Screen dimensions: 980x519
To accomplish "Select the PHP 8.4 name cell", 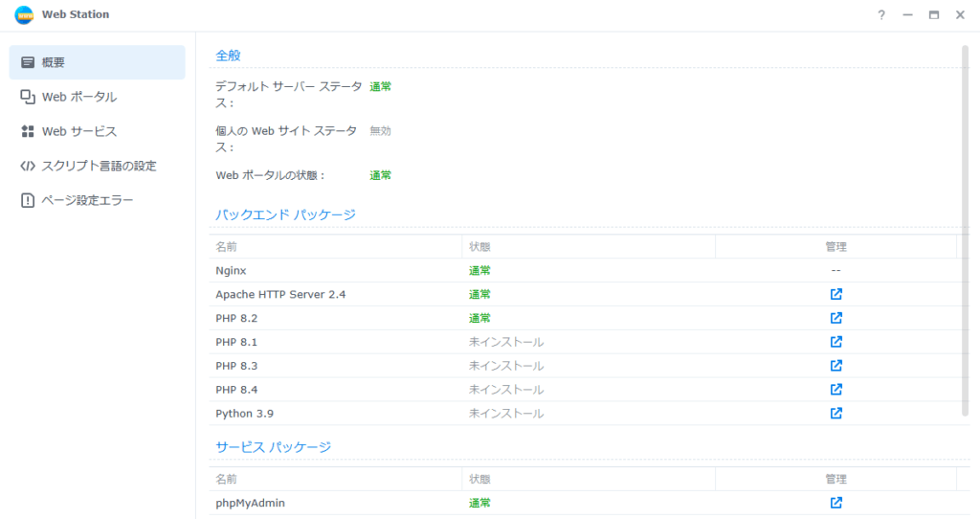I will [x=236, y=390].
